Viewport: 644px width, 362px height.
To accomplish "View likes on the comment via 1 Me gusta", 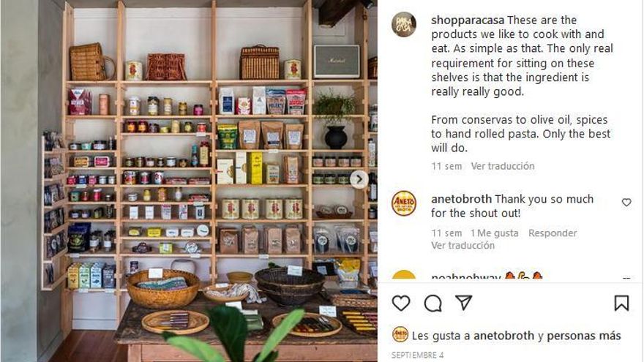I will (x=494, y=233).
